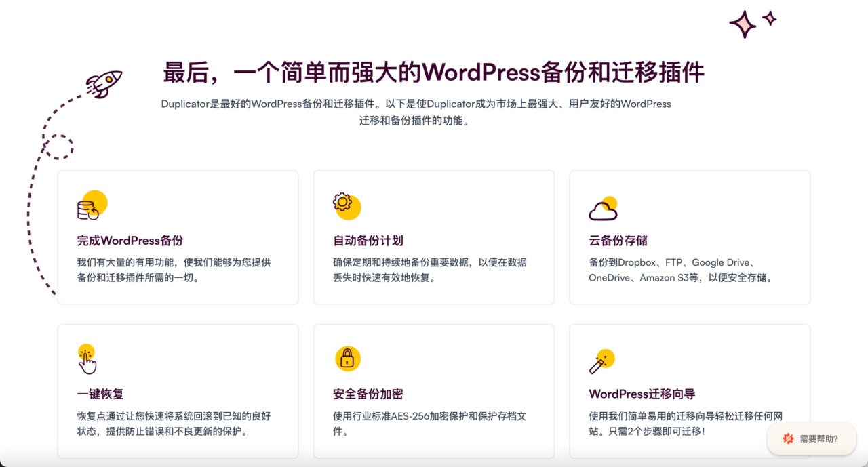Click the gear icon for 自动备份计划
This screenshot has height=467, width=868.
(347, 206)
